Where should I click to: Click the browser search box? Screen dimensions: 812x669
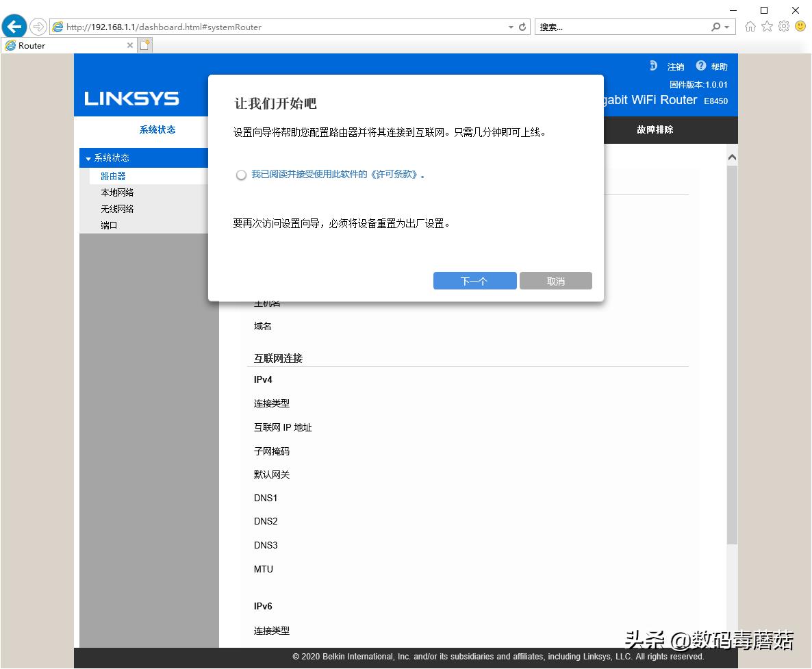click(622, 27)
